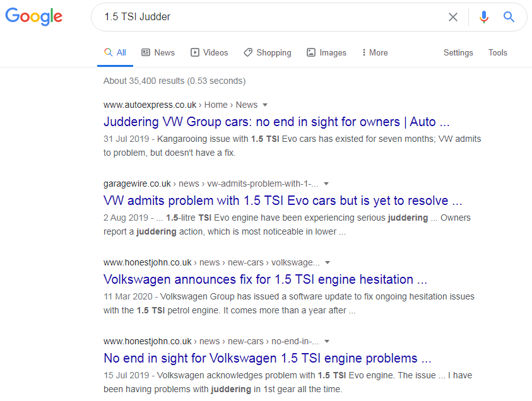Switch to the Shopping tab
Screen dimensions: 532x401
(x=268, y=52)
